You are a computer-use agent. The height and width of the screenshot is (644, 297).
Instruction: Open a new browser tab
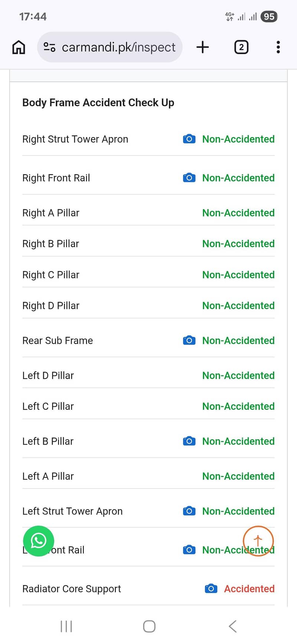203,47
